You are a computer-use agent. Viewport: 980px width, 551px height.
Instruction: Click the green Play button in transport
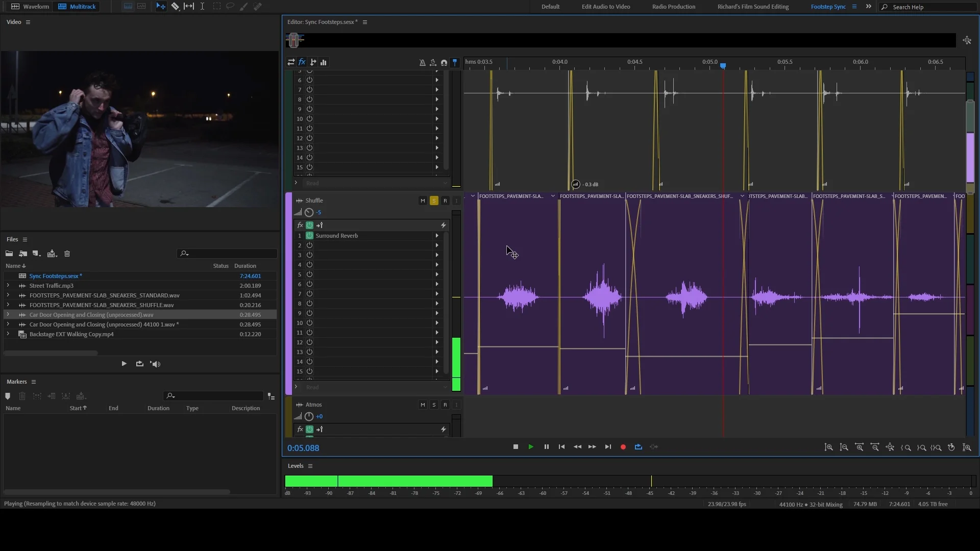[x=531, y=447]
